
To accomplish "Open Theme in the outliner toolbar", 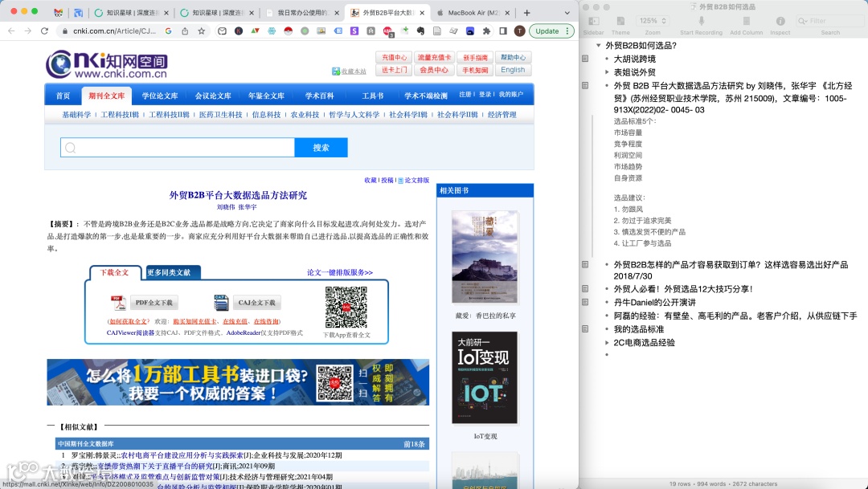I will click(x=620, y=21).
